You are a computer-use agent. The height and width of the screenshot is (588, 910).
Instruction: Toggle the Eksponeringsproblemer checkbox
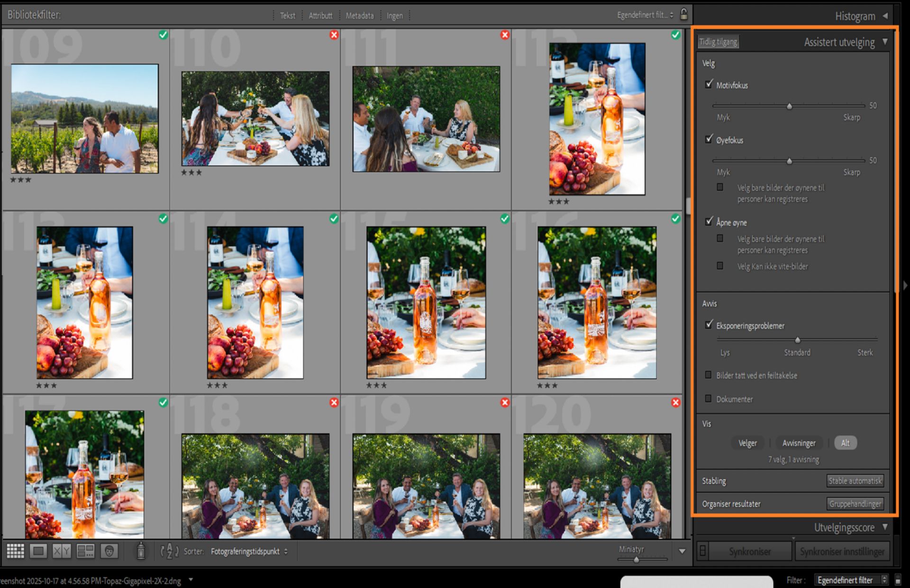[x=709, y=325]
